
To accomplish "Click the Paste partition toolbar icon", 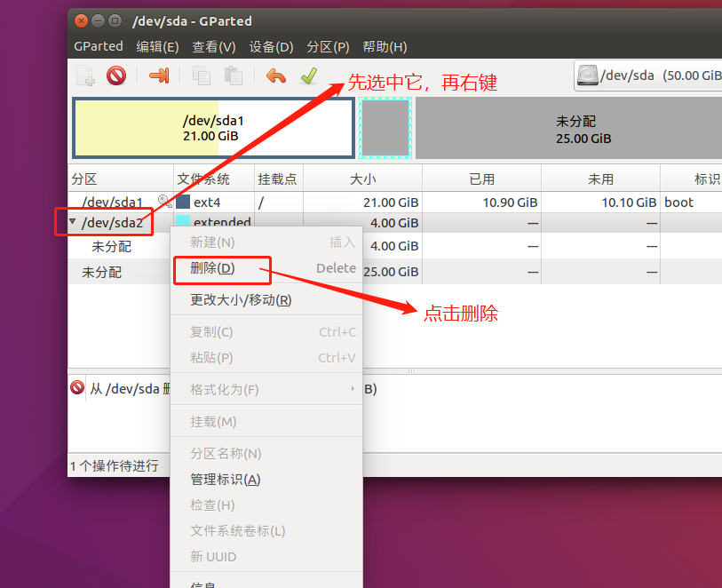I will click(x=234, y=75).
